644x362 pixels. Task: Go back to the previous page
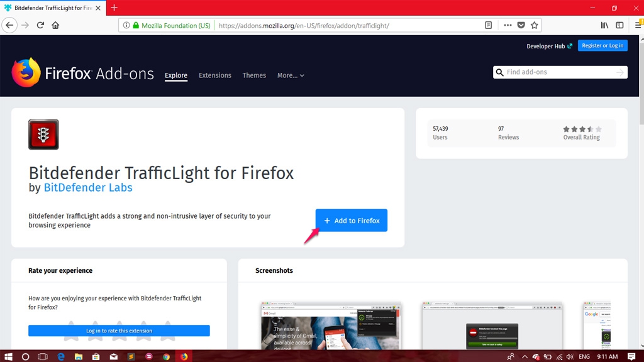[x=9, y=25]
